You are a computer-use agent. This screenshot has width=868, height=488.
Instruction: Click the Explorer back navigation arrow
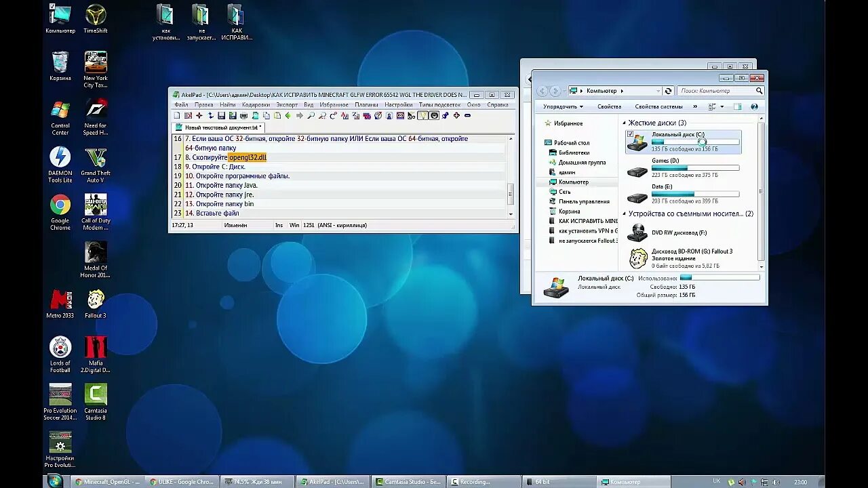542,91
